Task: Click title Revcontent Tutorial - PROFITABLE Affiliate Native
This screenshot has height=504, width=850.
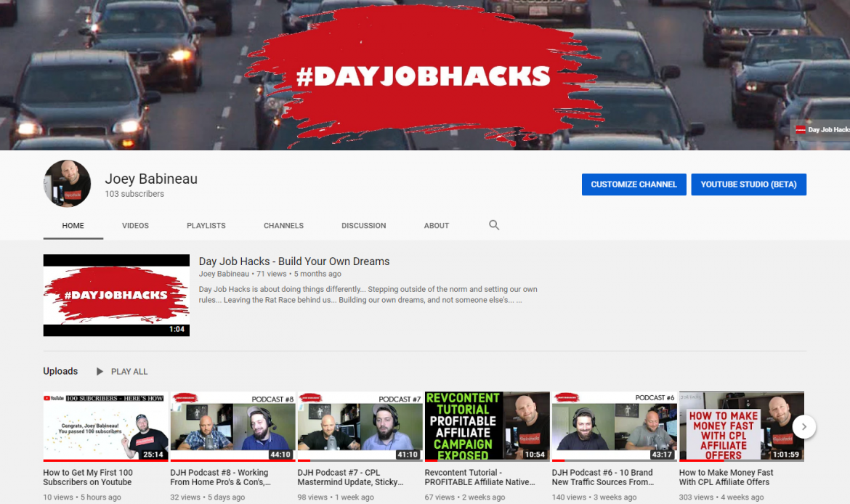Action: click(479, 477)
